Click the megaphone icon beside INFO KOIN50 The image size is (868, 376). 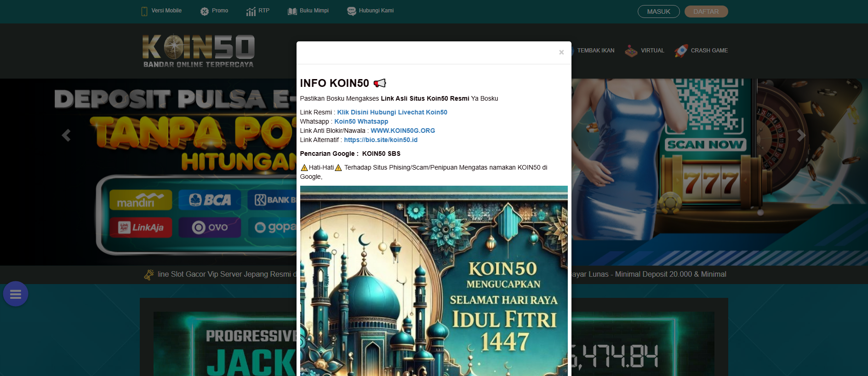pos(380,83)
